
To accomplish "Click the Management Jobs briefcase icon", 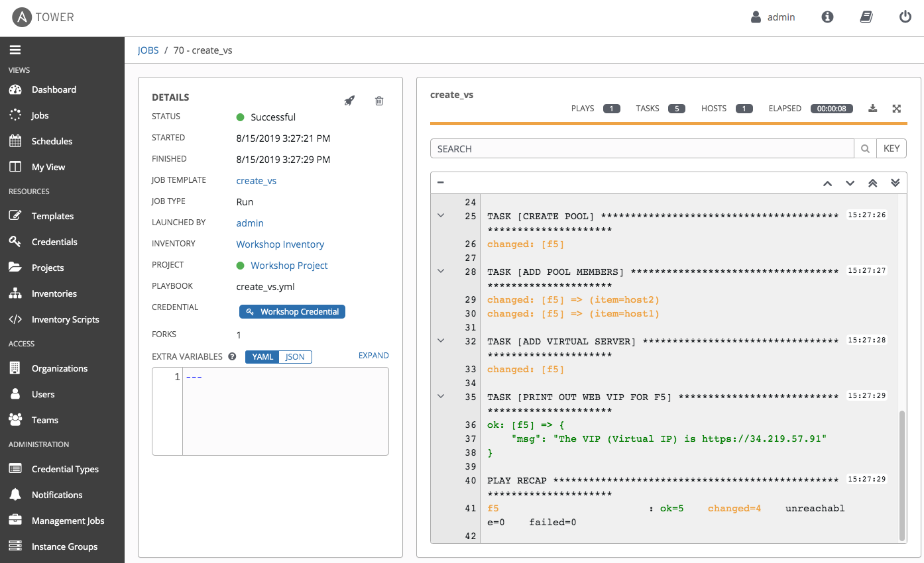I will [x=15, y=521].
